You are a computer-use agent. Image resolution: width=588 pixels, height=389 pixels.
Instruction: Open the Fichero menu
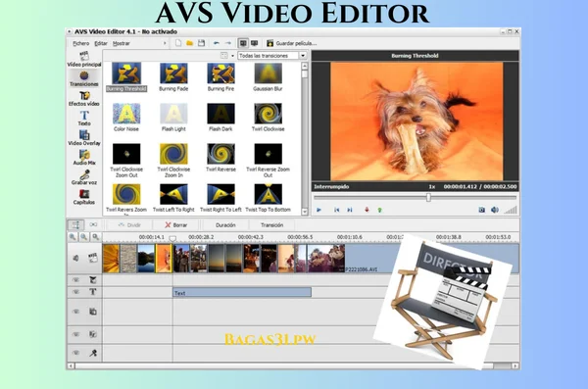[81, 43]
